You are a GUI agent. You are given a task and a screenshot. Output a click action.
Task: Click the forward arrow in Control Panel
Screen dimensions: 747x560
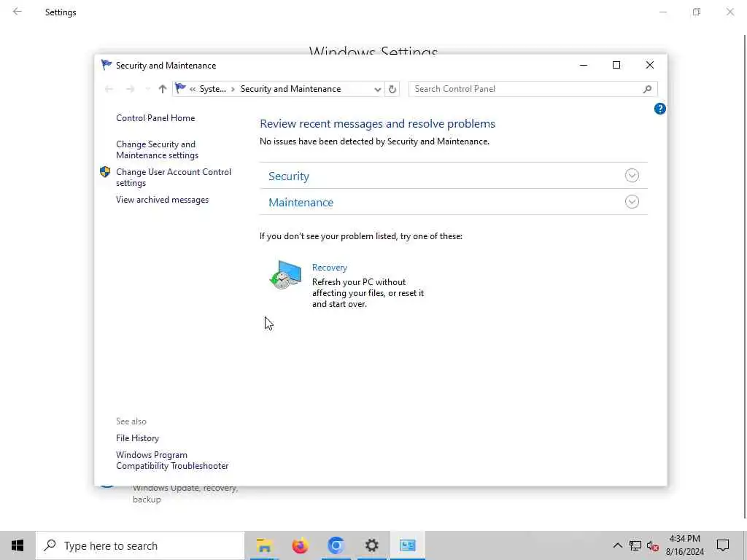(130, 89)
